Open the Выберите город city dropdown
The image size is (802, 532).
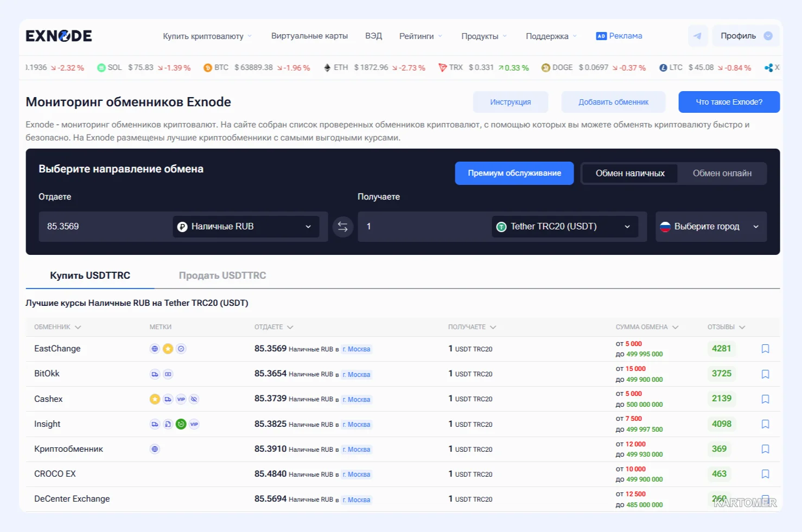(x=711, y=227)
